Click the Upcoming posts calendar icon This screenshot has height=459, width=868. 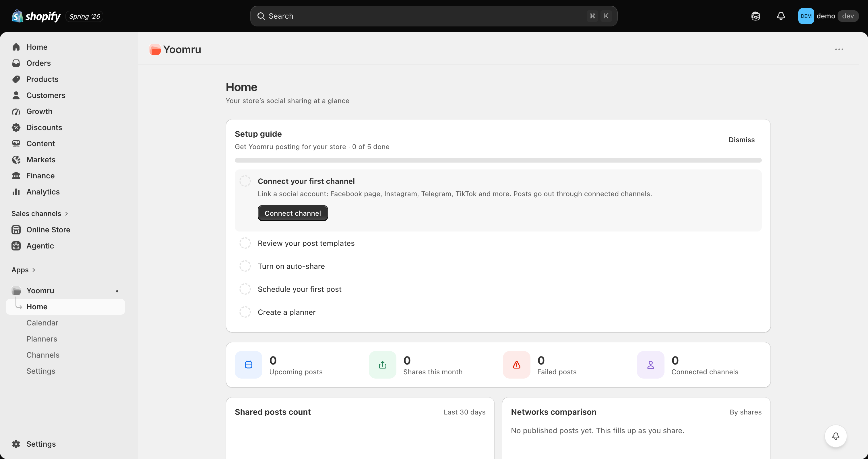point(249,365)
